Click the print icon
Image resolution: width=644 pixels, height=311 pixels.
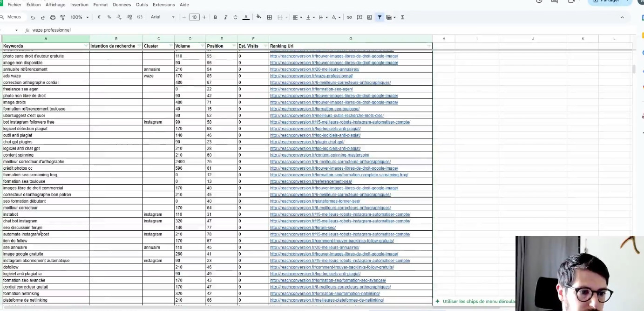(53, 17)
